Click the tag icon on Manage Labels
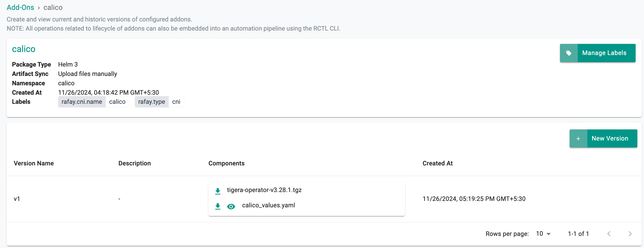The width and height of the screenshot is (644, 248). pos(569,53)
